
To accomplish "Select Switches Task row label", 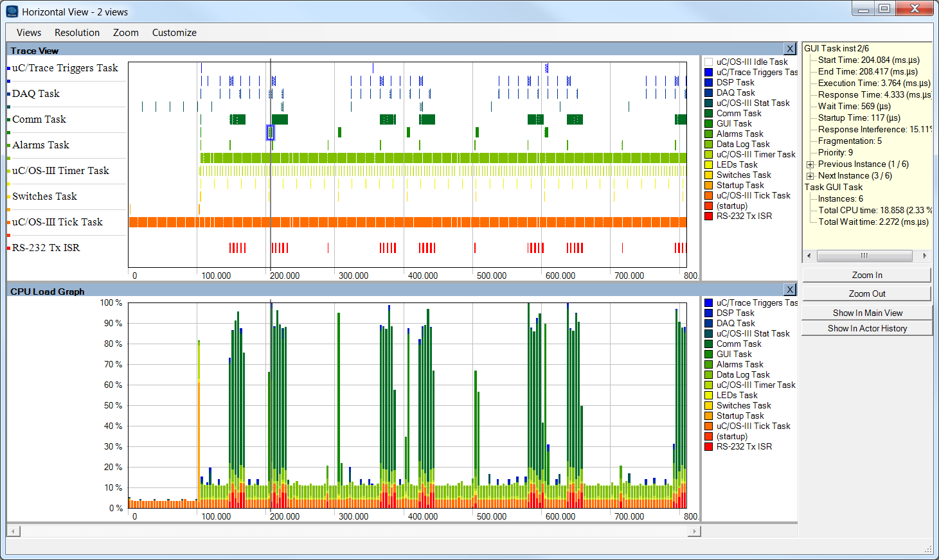I will 44,197.
